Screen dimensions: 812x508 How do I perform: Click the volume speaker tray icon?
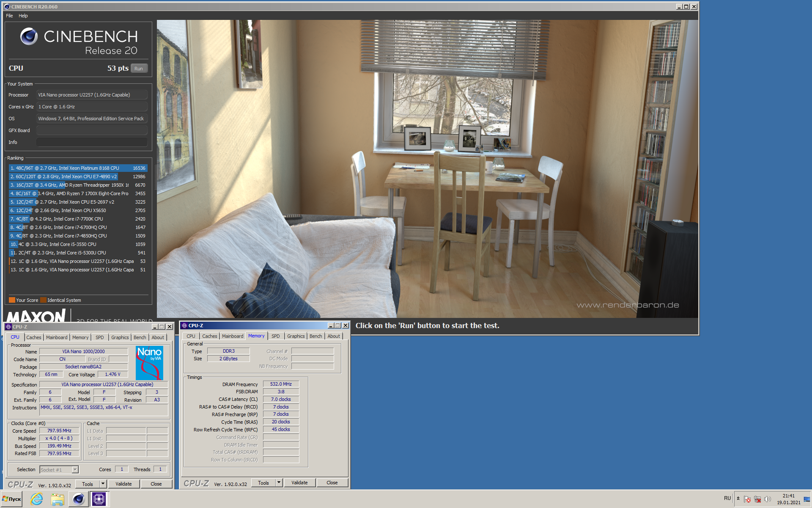[767, 499]
